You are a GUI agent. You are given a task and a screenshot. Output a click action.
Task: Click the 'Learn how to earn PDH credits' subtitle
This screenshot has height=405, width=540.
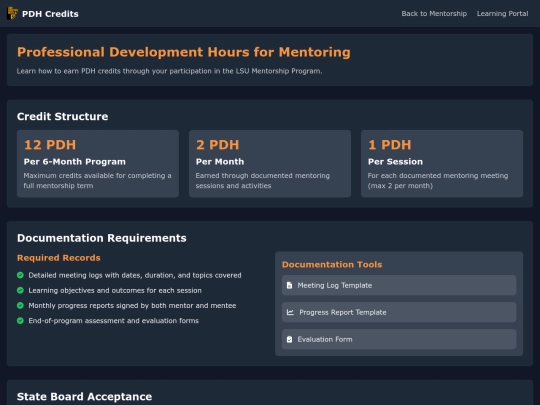169,71
